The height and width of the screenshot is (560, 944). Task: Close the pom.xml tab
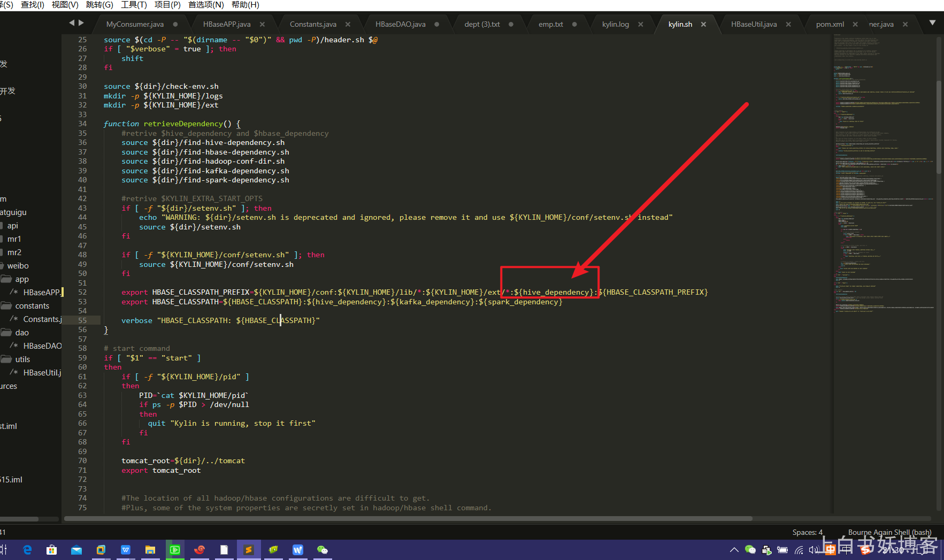(x=855, y=25)
